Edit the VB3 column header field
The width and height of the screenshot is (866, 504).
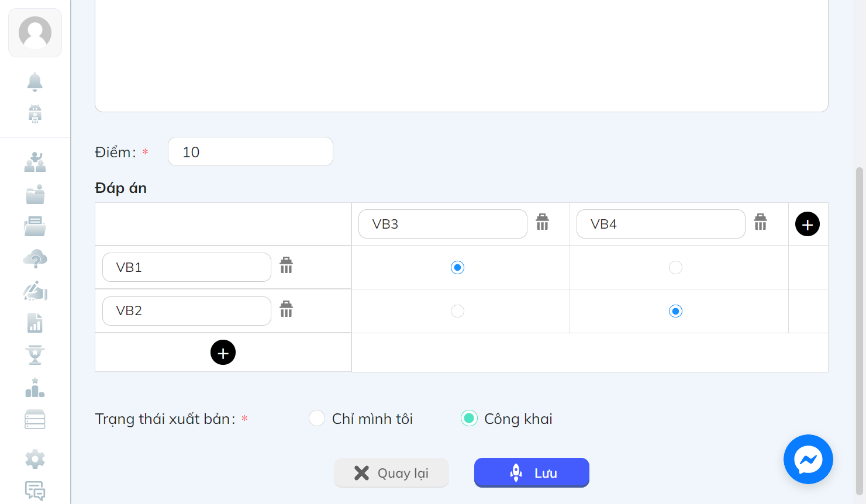coord(443,224)
